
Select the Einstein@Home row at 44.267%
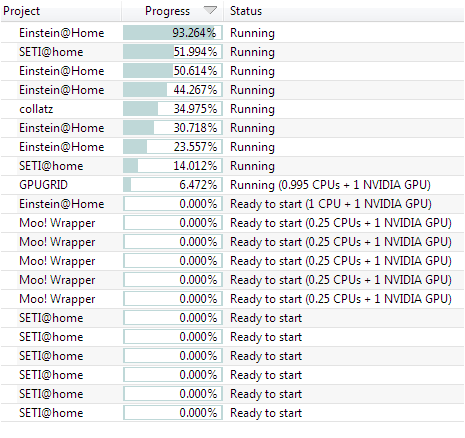tap(232, 90)
